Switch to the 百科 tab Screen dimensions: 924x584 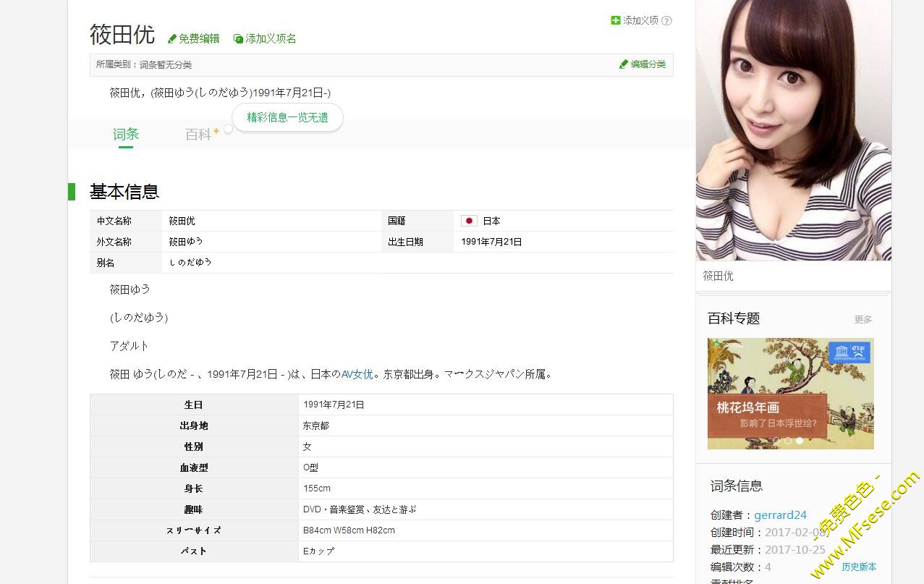pyautogui.click(x=198, y=135)
